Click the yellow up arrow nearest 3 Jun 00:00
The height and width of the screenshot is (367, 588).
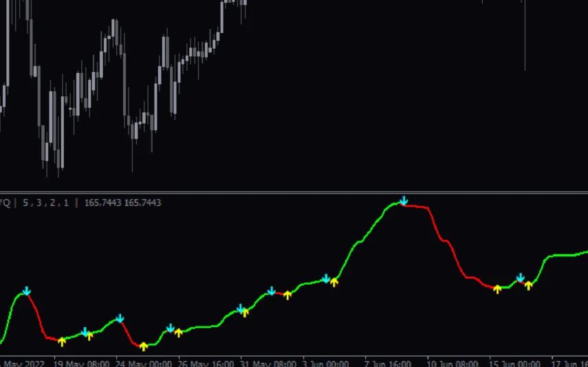click(334, 282)
